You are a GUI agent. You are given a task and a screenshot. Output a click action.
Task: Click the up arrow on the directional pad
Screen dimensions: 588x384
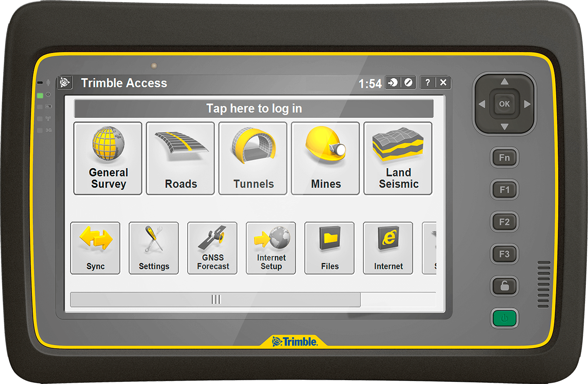504,82
